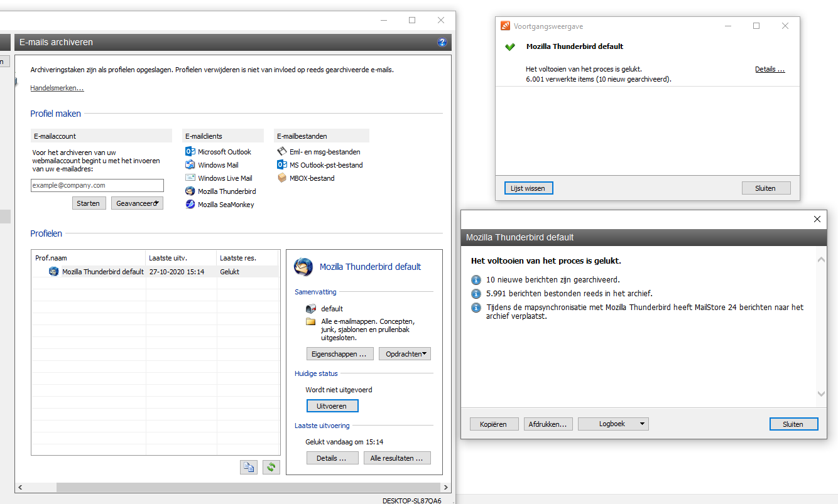The height and width of the screenshot is (504, 838).
Task: Select 'Mozilla Thunderbird default' in the profile list
Action: pos(103,272)
